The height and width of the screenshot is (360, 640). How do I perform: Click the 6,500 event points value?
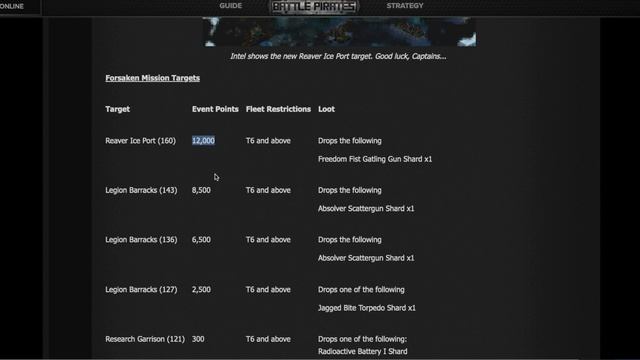pyautogui.click(x=201, y=240)
